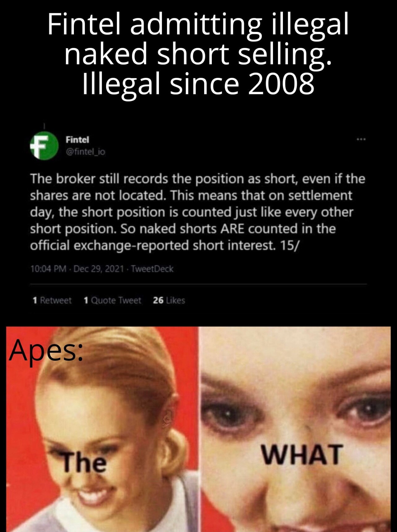
Task: Open the @fintel_io handle link
Action: (x=85, y=152)
